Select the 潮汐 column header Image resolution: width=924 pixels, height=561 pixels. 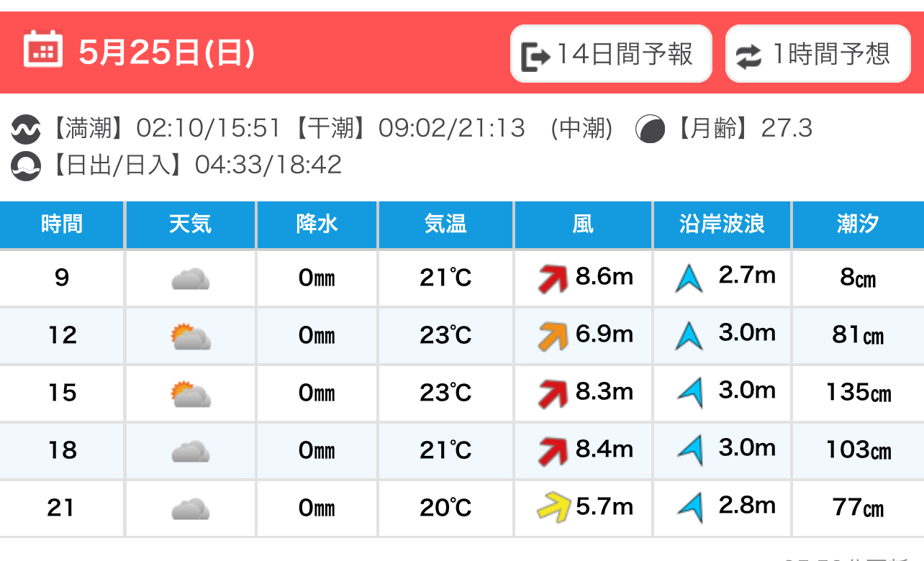point(858,224)
